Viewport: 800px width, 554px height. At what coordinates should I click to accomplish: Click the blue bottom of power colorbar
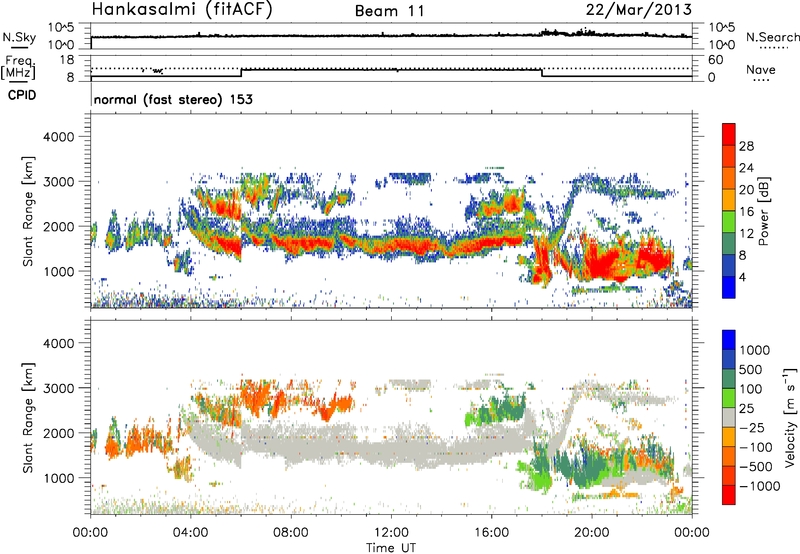click(x=729, y=287)
